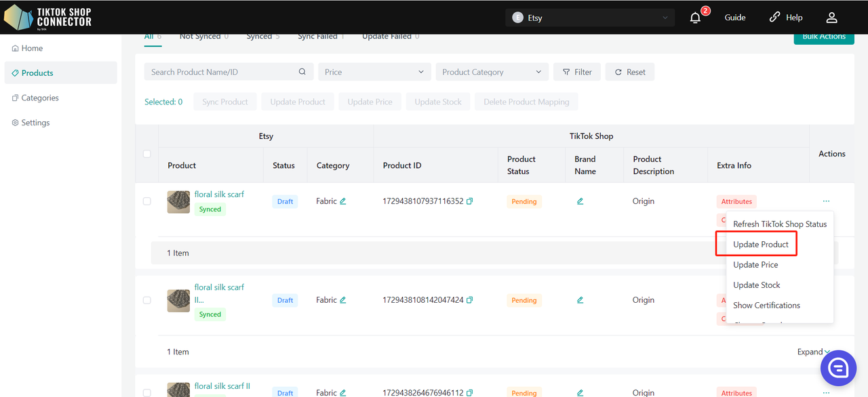Screen dimensions: 868x397
Task: Open the Etsy store selector dropdown
Action: coord(590,18)
